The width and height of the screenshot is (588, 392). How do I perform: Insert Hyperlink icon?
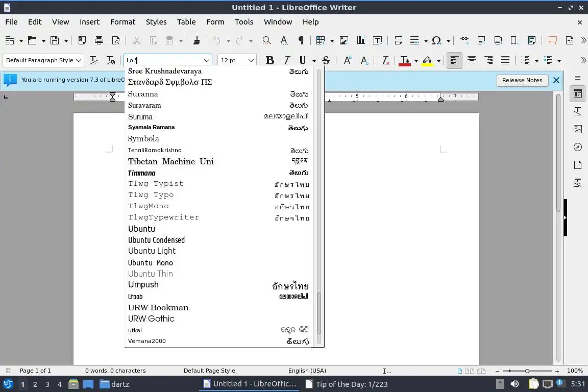pos(464,40)
